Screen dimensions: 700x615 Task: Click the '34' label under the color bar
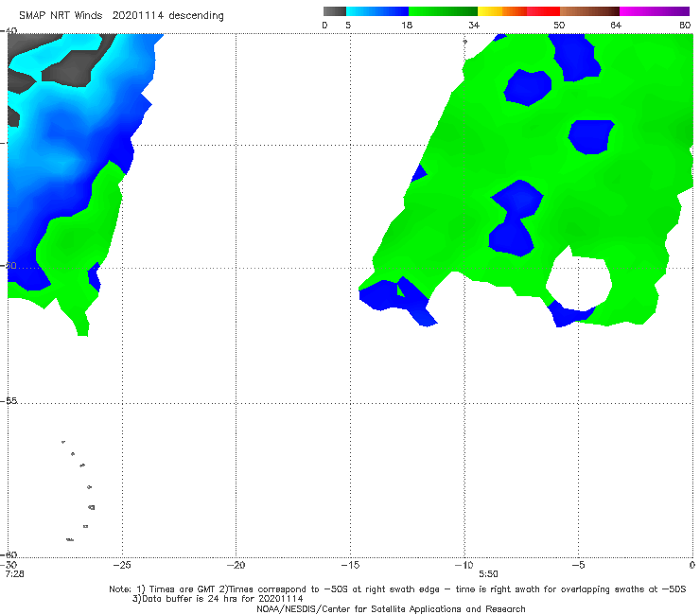point(474,25)
